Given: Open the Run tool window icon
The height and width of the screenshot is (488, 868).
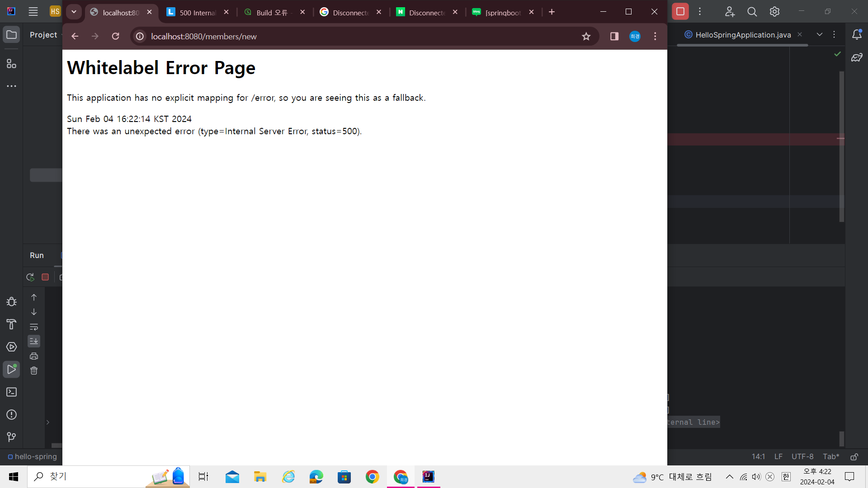Looking at the screenshot, I should point(11,369).
